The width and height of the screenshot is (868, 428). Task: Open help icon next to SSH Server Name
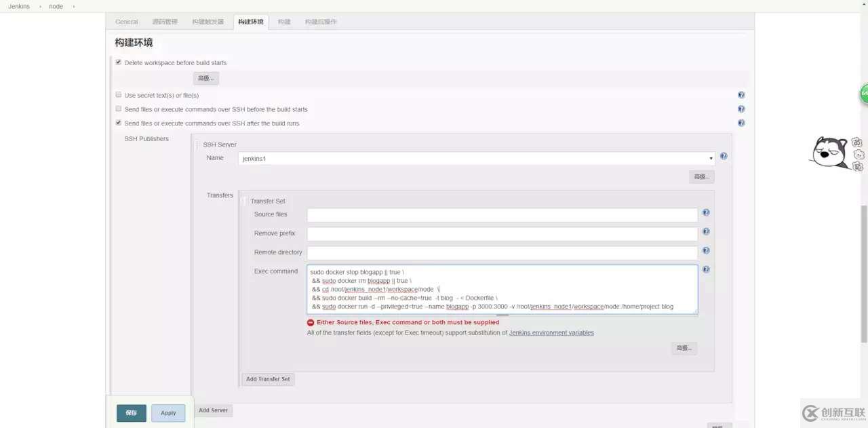coord(724,156)
